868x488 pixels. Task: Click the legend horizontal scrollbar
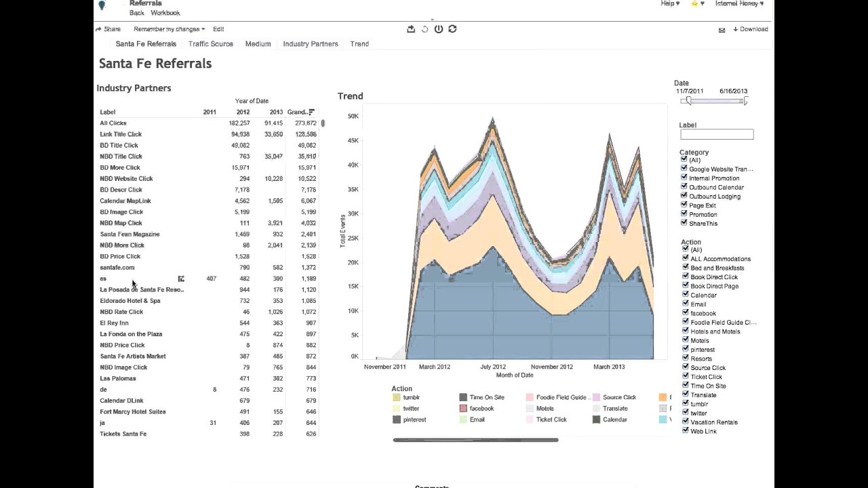(x=475, y=440)
